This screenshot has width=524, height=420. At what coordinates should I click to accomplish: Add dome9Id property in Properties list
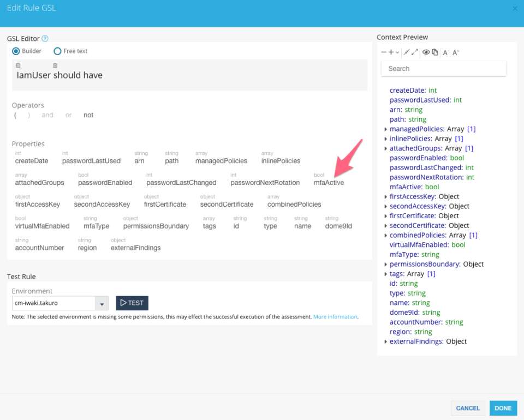[338, 226]
